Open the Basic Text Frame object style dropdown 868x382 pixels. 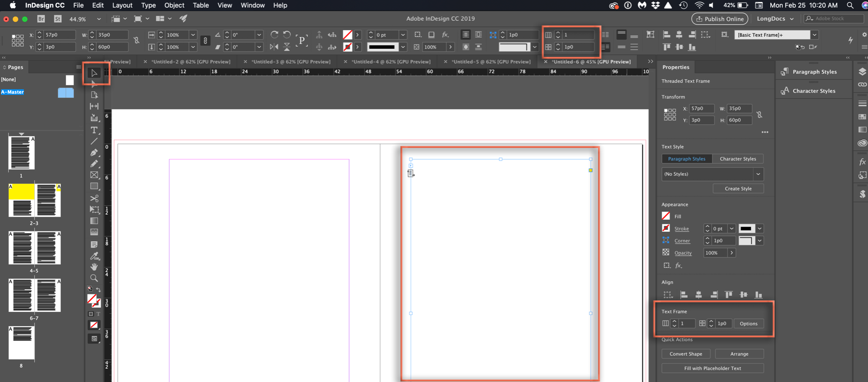pos(814,35)
